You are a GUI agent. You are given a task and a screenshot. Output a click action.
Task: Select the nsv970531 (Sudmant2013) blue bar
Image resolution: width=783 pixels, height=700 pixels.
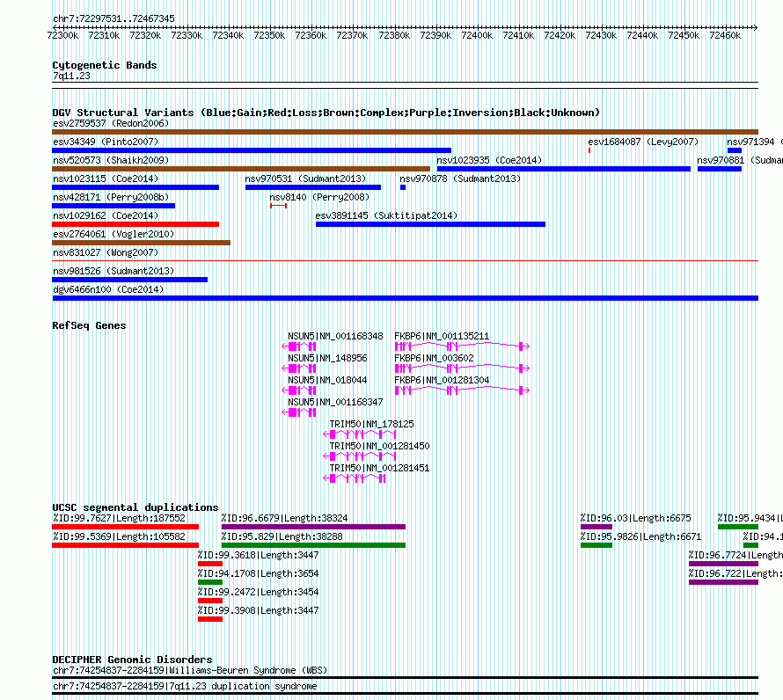313,187
